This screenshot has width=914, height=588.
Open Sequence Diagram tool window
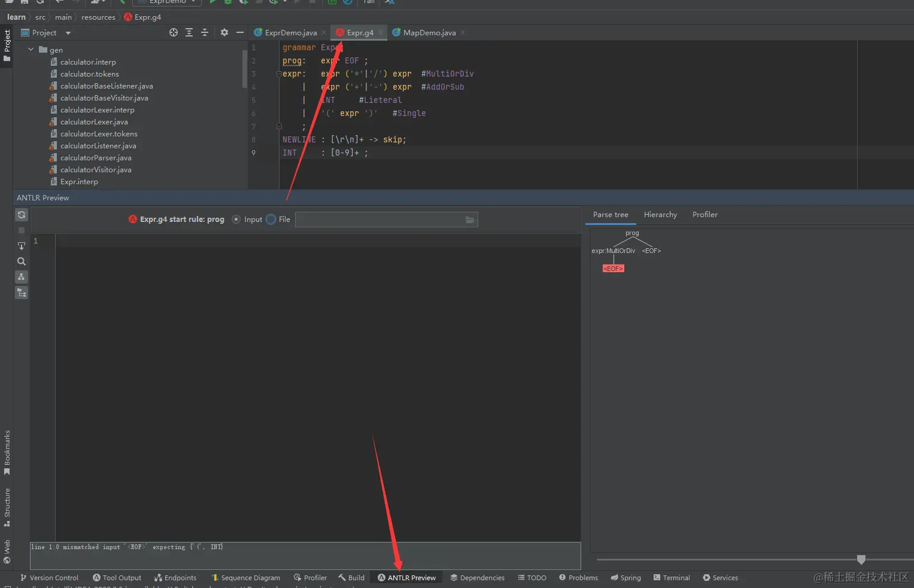click(x=245, y=577)
